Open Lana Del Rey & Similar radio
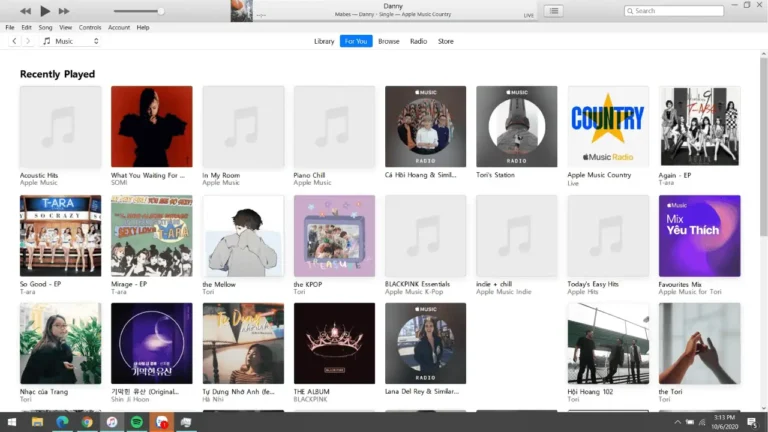Image resolution: width=768 pixels, height=432 pixels. pyautogui.click(x=426, y=343)
